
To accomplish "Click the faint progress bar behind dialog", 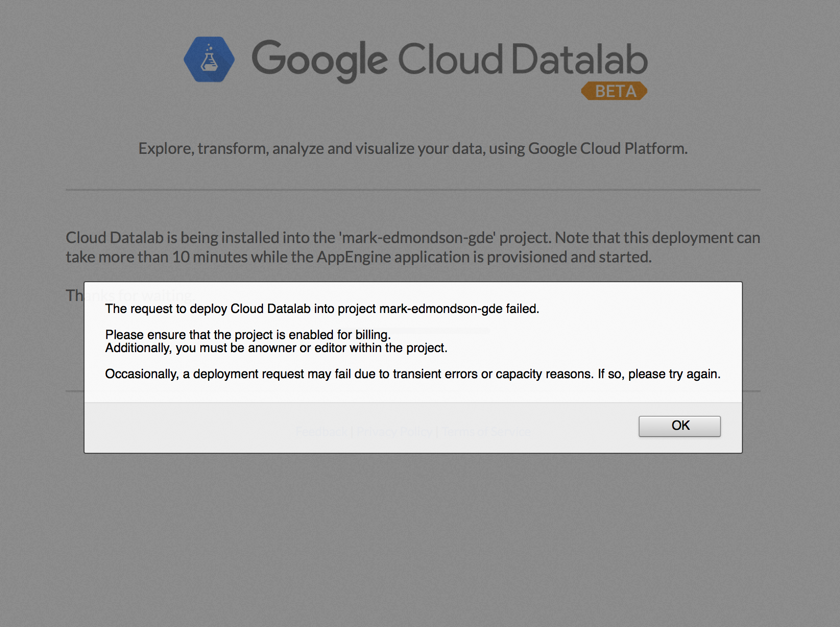I will [417, 330].
